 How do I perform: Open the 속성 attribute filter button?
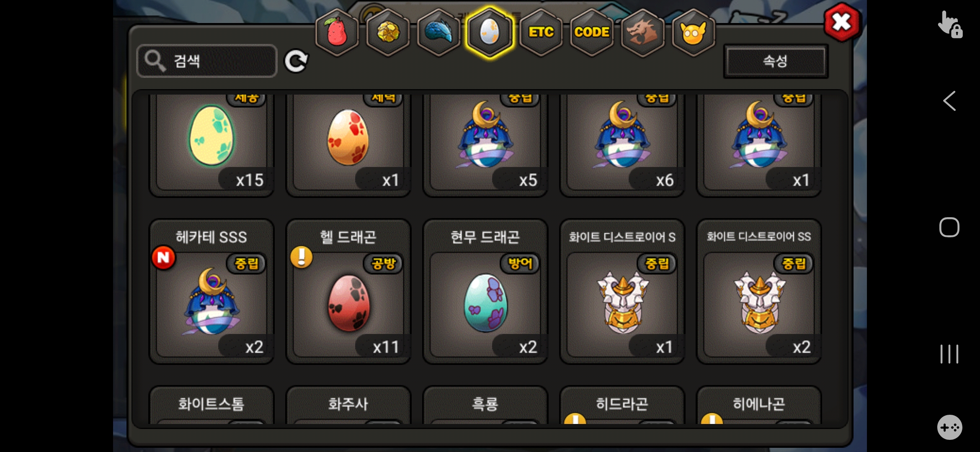776,61
